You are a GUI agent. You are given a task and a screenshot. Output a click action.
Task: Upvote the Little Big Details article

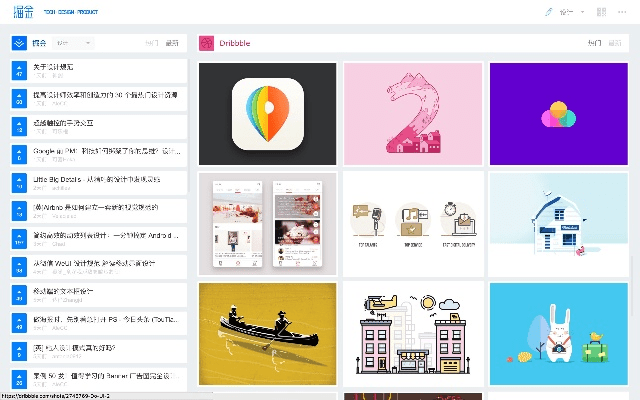pyautogui.click(x=19, y=183)
